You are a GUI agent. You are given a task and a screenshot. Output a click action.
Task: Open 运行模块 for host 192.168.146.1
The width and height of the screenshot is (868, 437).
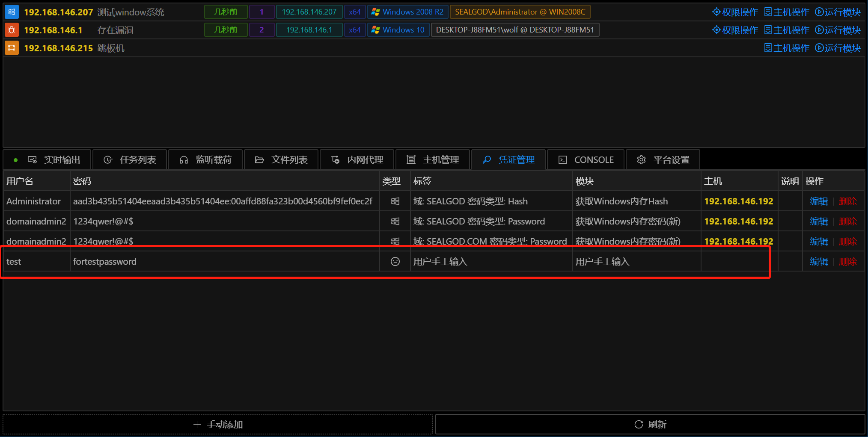pyautogui.click(x=838, y=30)
